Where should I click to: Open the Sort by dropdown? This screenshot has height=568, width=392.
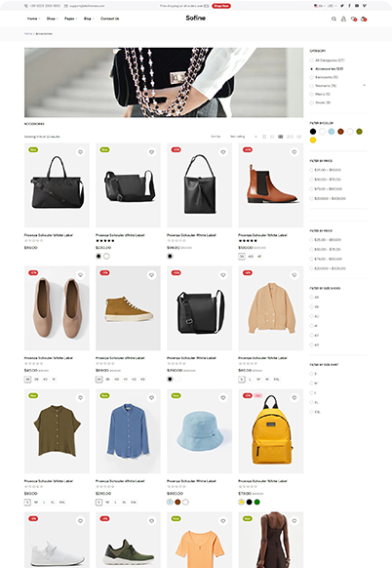click(244, 137)
